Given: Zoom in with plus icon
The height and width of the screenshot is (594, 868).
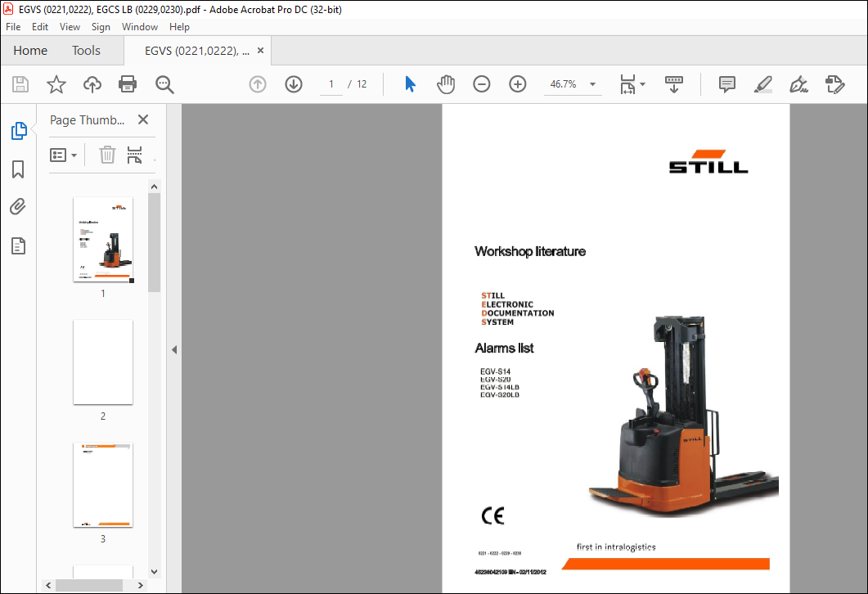Looking at the screenshot, I should [x=518, y=84].
